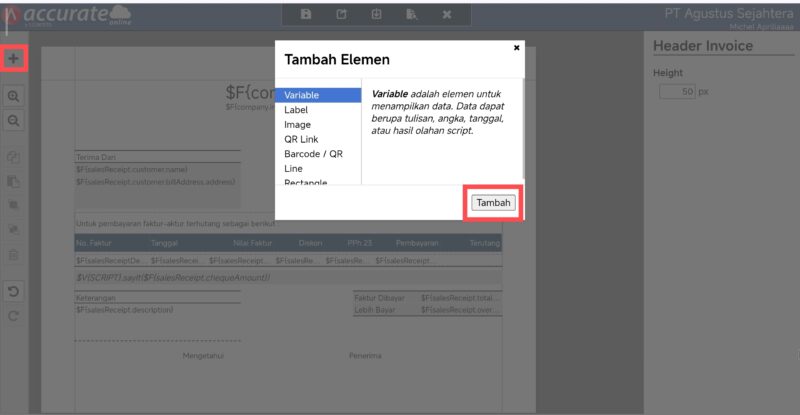Image resolution: width=800 pixels, height=415 pixels.
Task: Click the paste clipboard icon in sidebar
Action: 13,182
